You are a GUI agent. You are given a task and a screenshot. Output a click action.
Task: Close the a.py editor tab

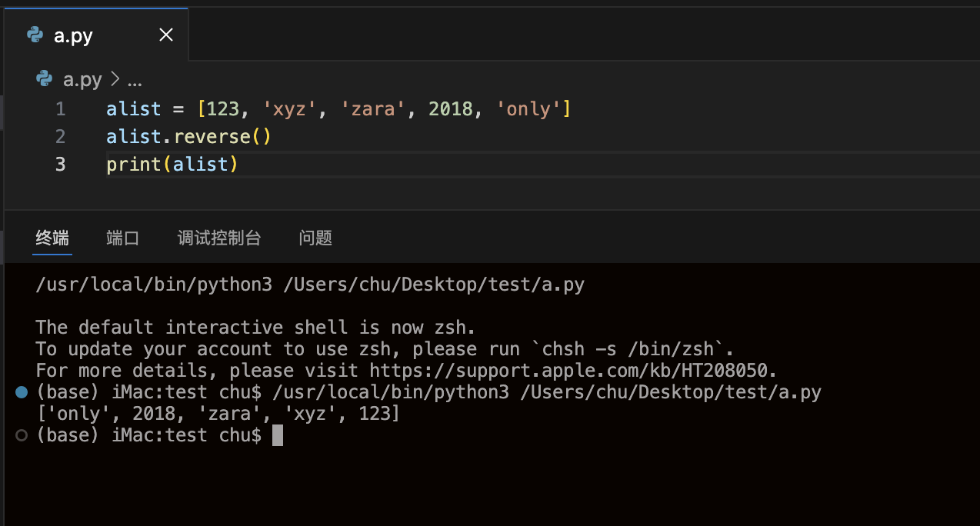click(165, 35)
